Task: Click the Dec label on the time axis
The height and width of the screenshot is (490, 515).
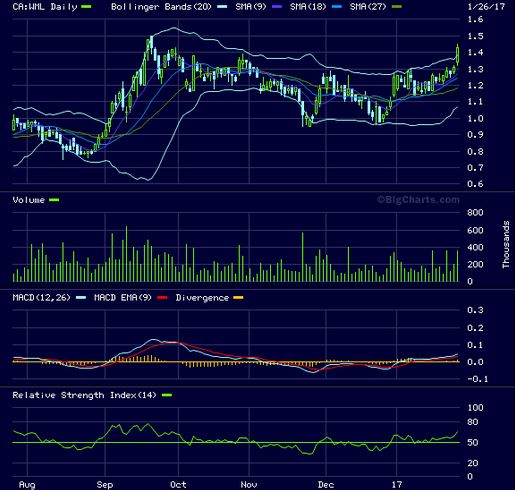Action: point(326,485)
